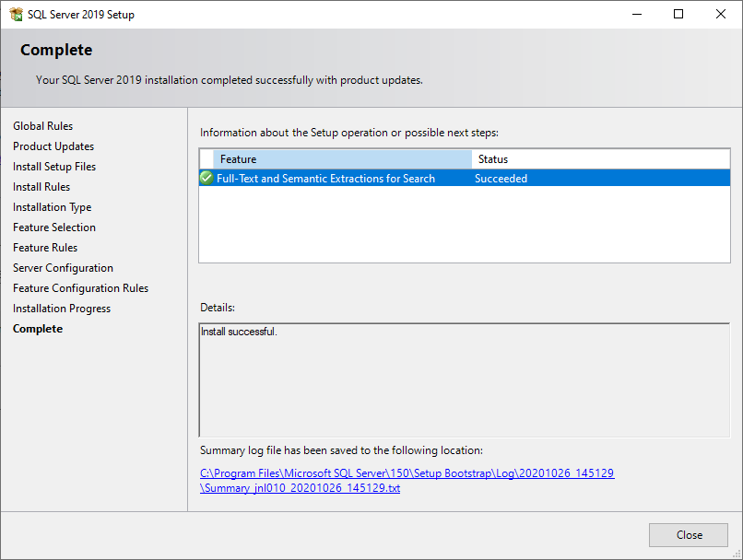Open the Server Configuration step
This screenshot has width=743, height=560.
click(x=63, y=268)
